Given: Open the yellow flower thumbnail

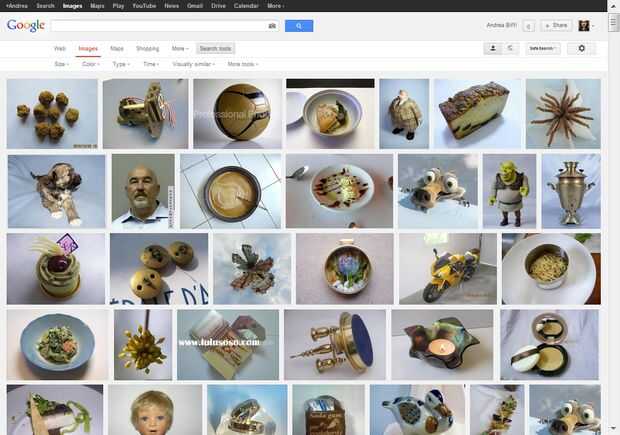Looking at the screenshot, I should pos(143,344).
